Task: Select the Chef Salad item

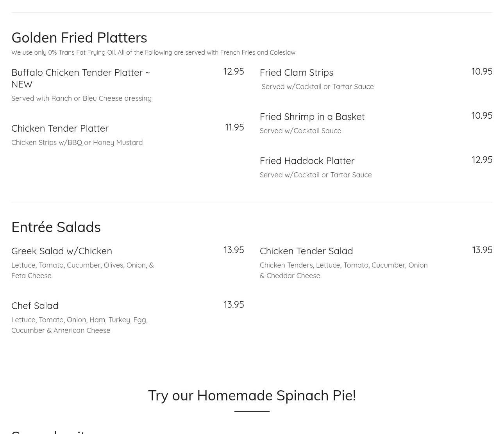Action: (x=35, y=306)
